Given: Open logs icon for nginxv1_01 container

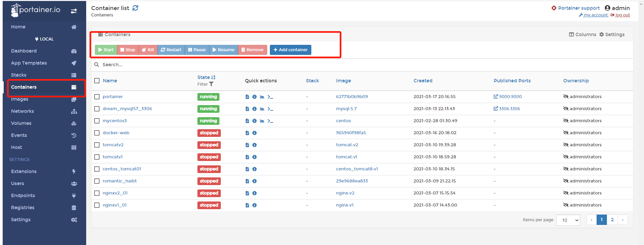Looking at the screenshot, I should coord(247,205).
